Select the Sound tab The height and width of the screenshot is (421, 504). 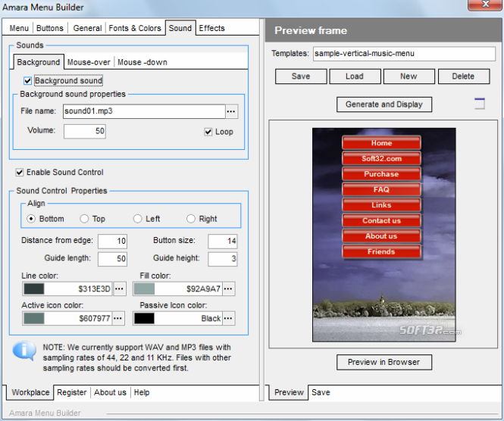pos(180,28)
